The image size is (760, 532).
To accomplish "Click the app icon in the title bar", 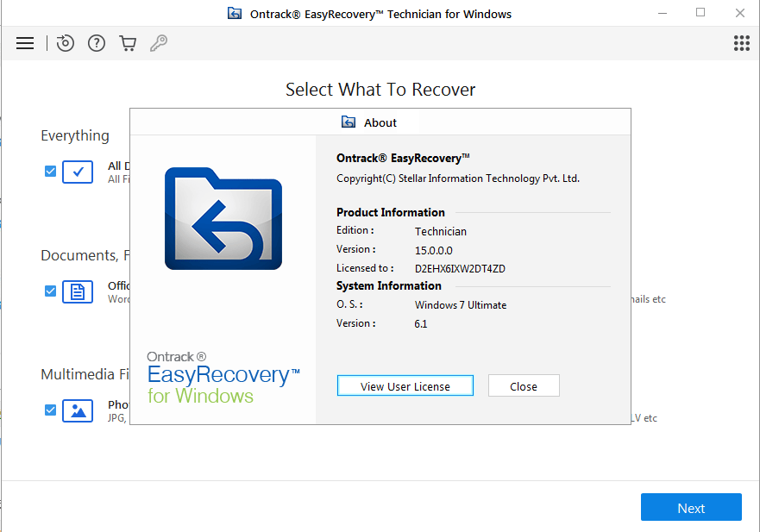I will coord(235,14).
